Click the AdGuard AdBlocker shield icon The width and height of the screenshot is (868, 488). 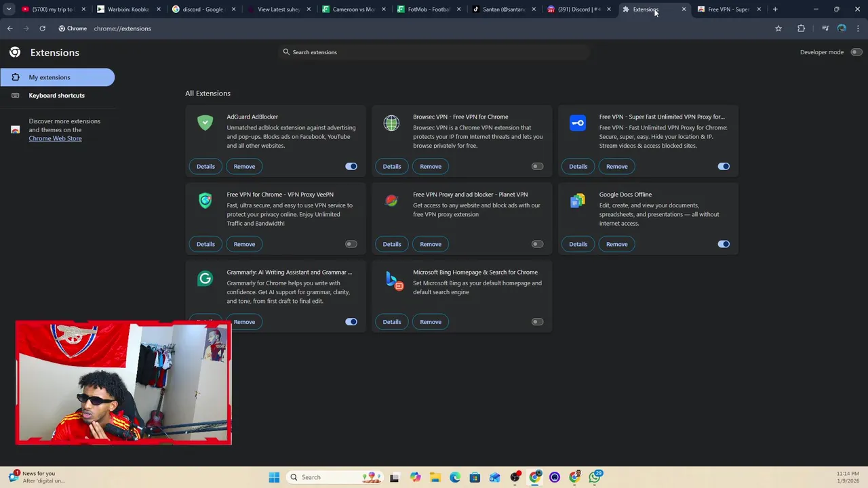pyautogui.click(x=205, y=123)
